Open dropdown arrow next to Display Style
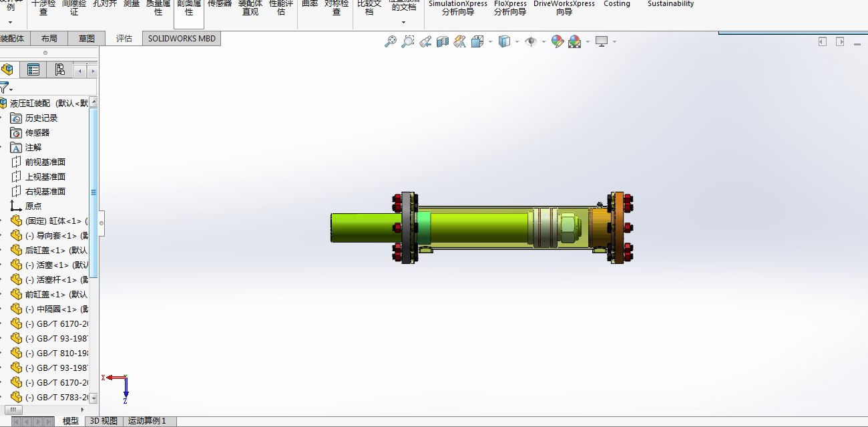Image resolution: width=868 pixels, height=427 pixels. tap(517, 41)
